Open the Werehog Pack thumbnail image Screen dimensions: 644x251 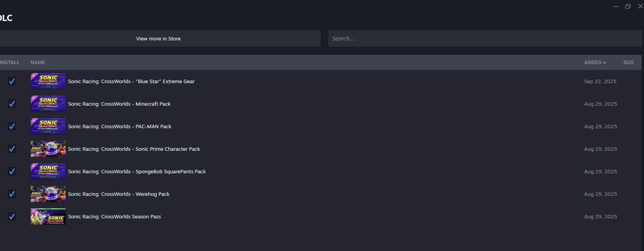pyautogui.click(x=48, y=194)
